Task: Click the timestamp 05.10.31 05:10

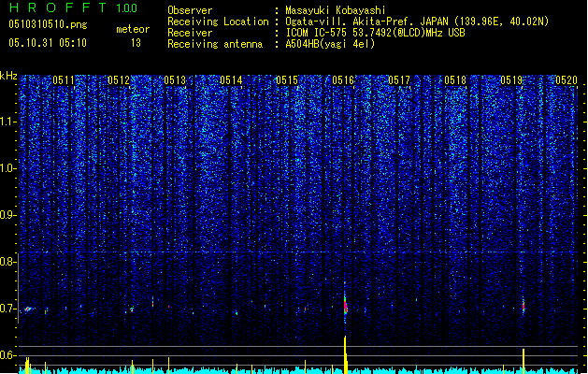Action: [x=48, y=43]
